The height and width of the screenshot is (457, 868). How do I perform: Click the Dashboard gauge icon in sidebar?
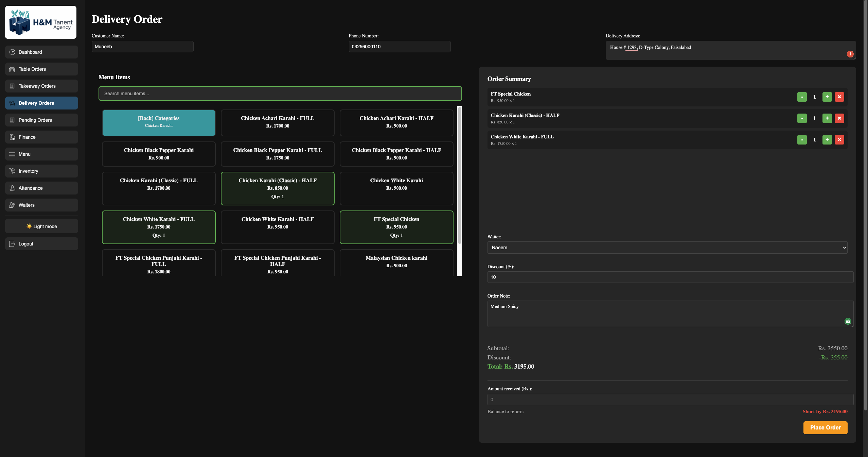(x=12, y=52)
